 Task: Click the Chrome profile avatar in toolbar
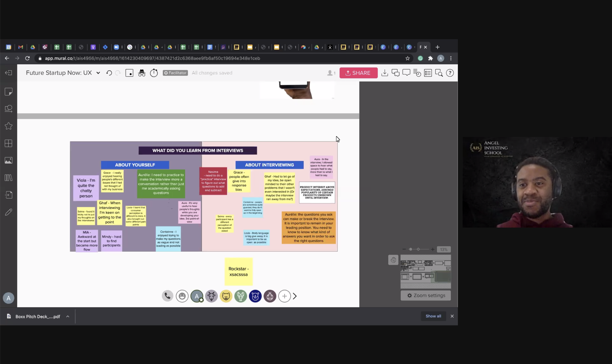coord(440,58)
